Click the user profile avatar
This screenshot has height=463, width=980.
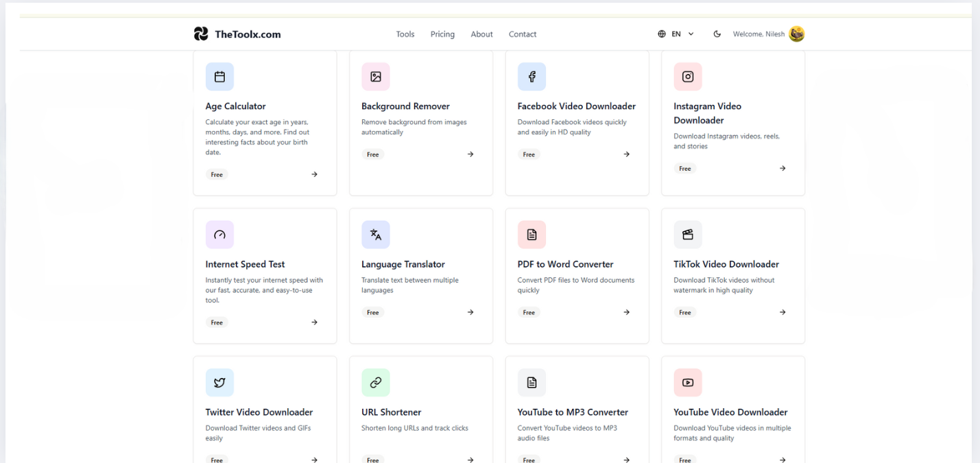pos(796,34)
